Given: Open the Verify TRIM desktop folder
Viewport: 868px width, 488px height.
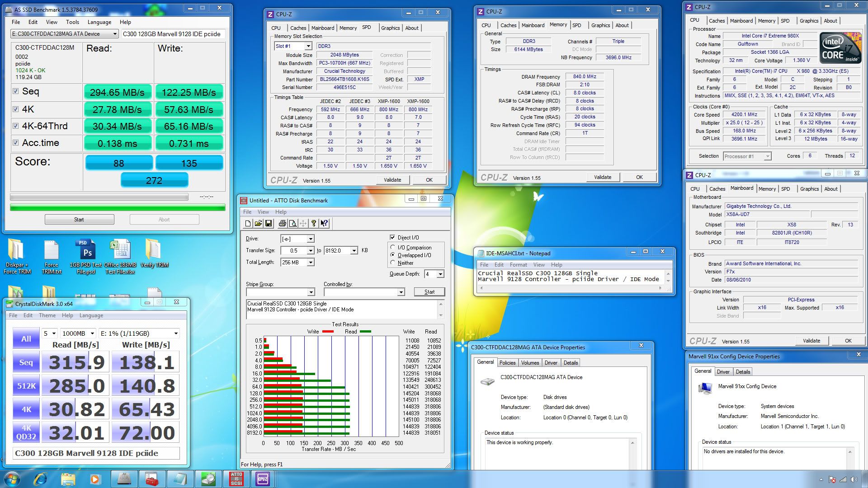Looking at the screenshot, I should (x=154, y=253).
